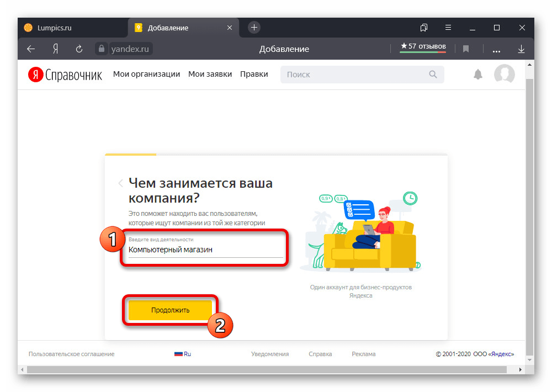Screen dimensions: 552x392
Task: Click the bookmark icon in address bar
Action: [466, 49]
